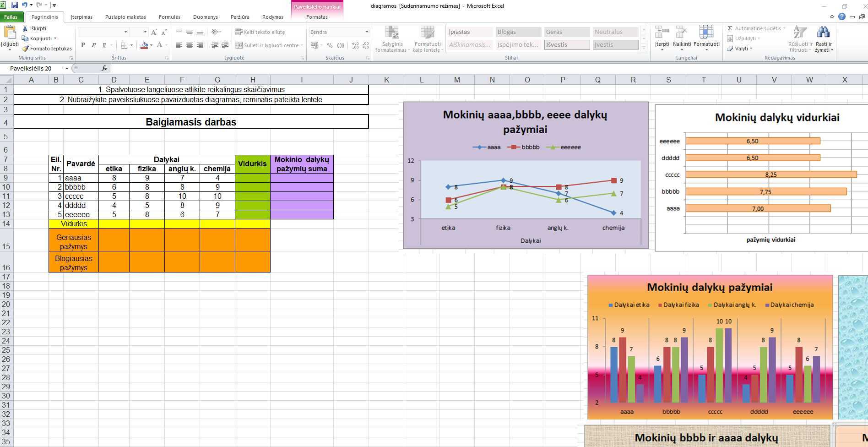868x447 pixels.
Task: Click the percent style icon
Action: coord(330,45)
